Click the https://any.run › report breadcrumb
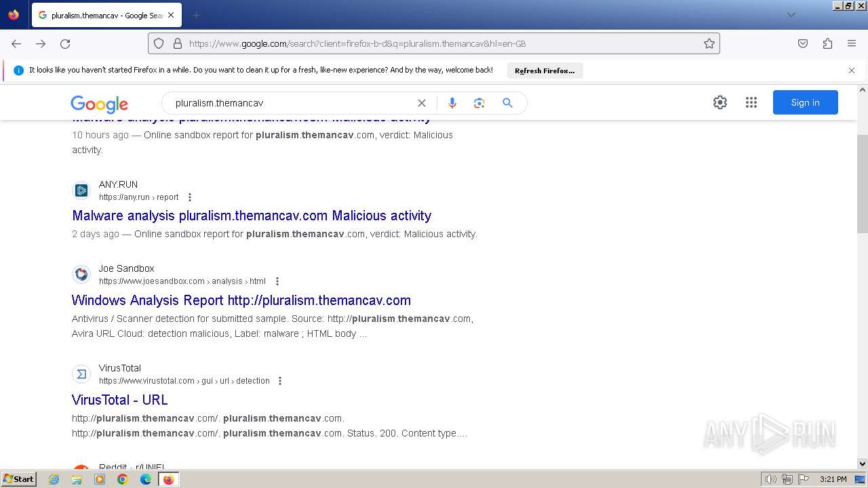 click(x=139, y=197)
